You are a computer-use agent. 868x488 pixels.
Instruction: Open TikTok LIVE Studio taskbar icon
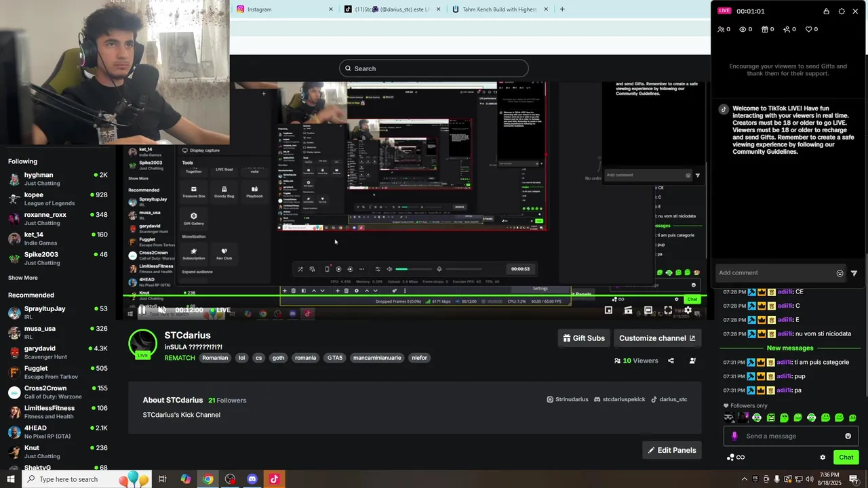274,479
